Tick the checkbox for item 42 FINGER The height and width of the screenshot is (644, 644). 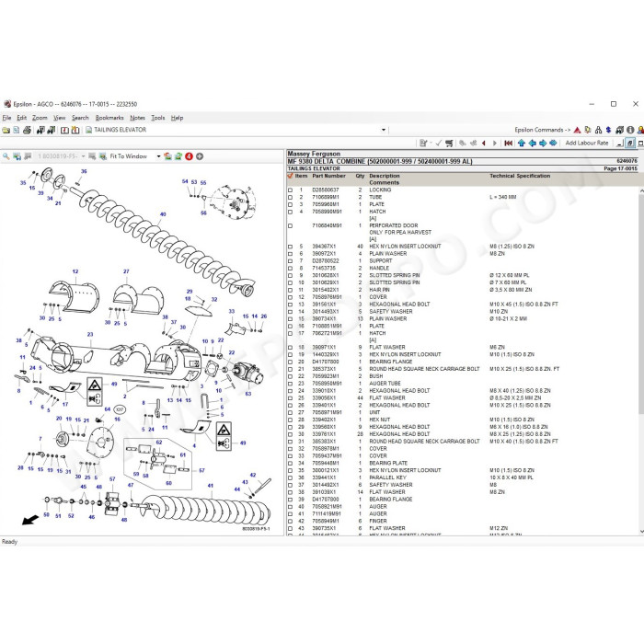pyautogui.click(x=291, y=522)
